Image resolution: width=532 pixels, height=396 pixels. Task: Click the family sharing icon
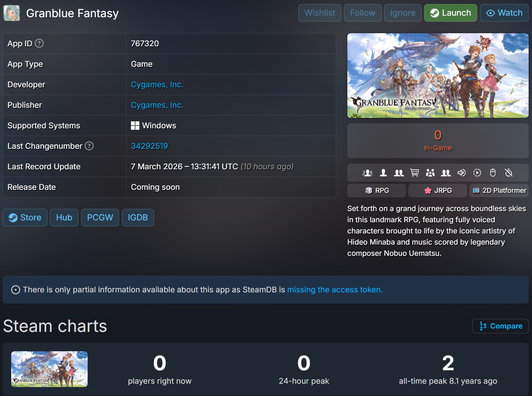[x=430, y=173]
